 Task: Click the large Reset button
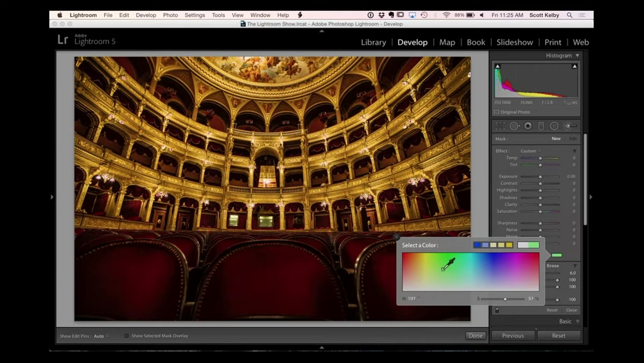point(559,336)
